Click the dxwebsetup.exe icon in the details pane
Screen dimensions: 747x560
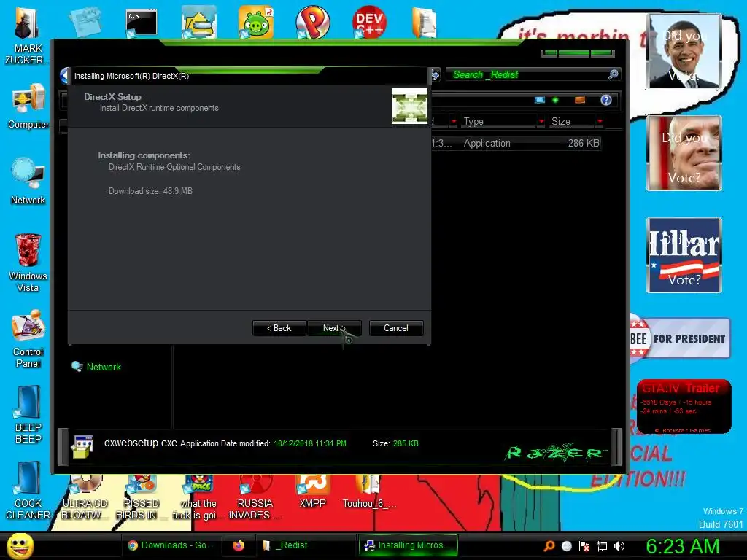pos(82,446)
